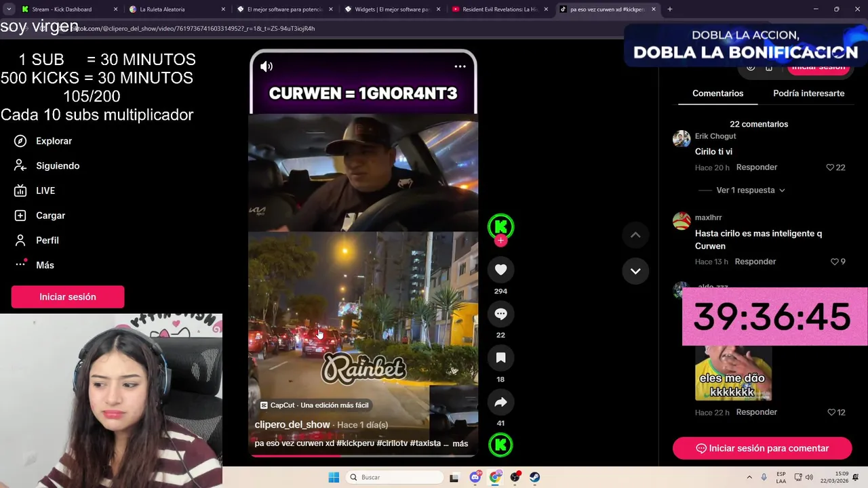Open the Perfil sidebar item
Image resolution: width=868 pixels, height=488 pixels.
coord(37,241)
